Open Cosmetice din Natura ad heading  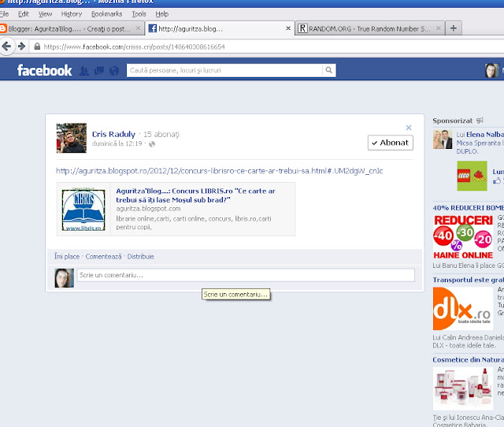pos(469,359)
